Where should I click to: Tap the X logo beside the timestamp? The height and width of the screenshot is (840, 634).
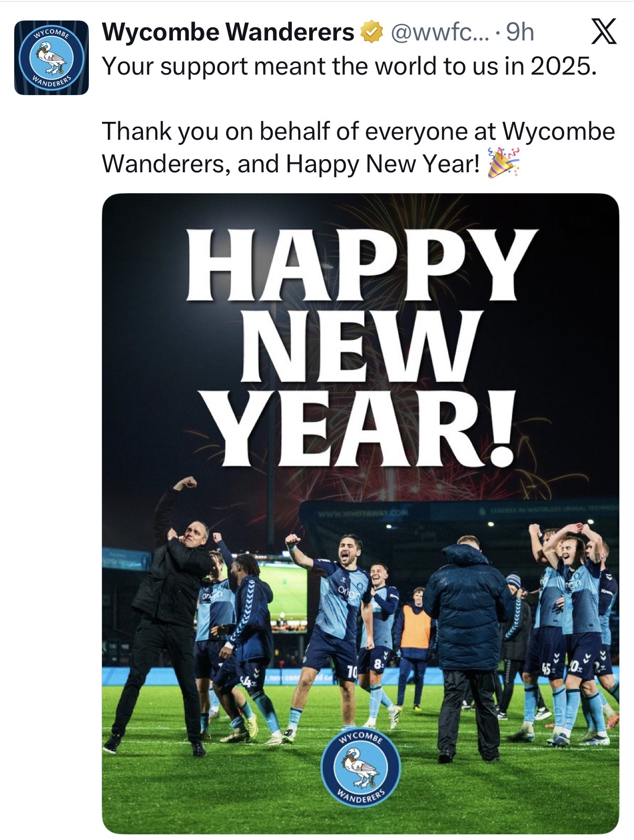(x=604, y=33)
